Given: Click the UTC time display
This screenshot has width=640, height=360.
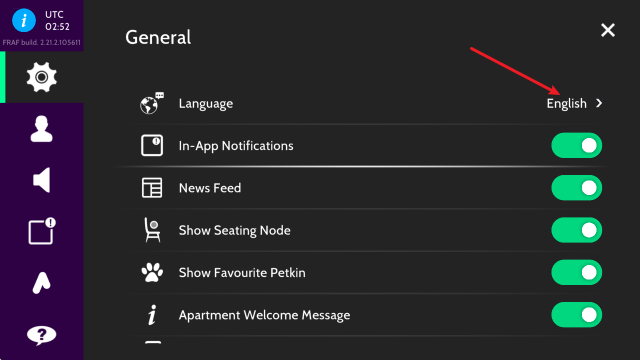Looking at the screenshot, I should 57,20.
